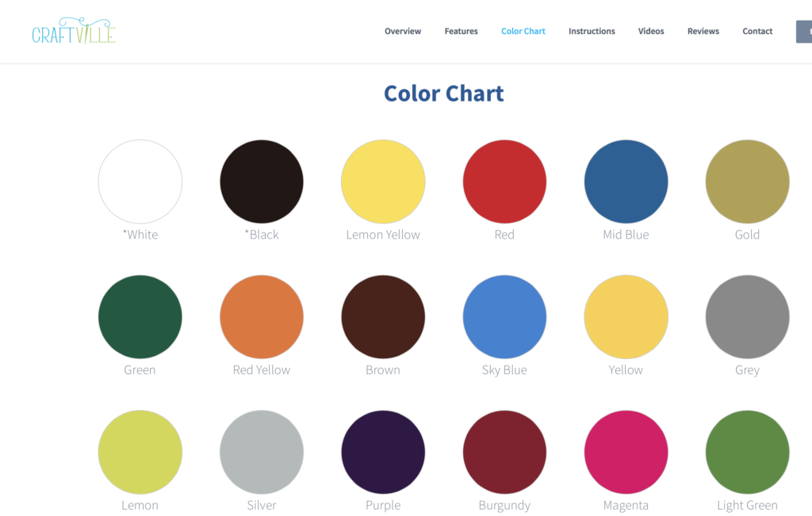Choose the Burgundy swatch
812x516 pixels.
pyautogui.click(x=504, y=453)
